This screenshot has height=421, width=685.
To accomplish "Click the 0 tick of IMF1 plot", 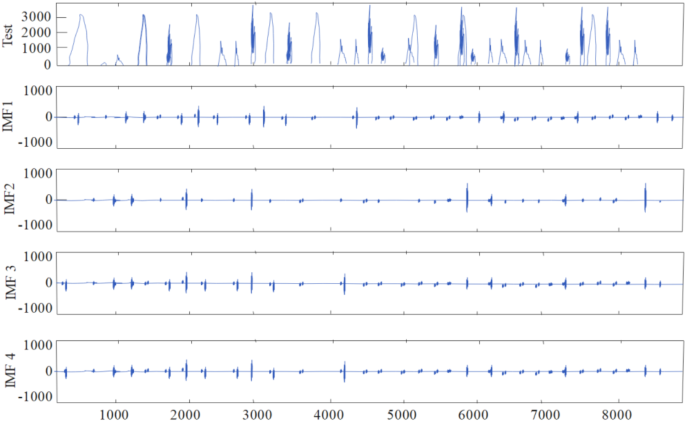I will 49,117.
